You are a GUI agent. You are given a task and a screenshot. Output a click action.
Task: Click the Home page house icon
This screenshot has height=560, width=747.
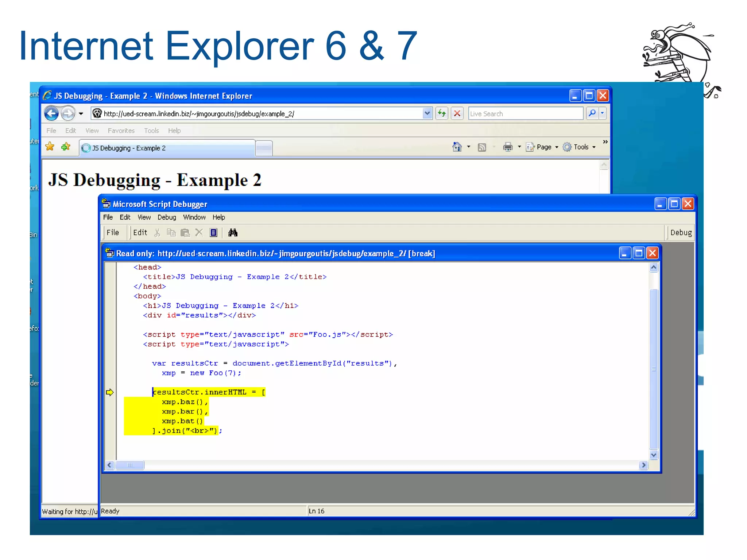pyautogui.click(x=457, y=147)
